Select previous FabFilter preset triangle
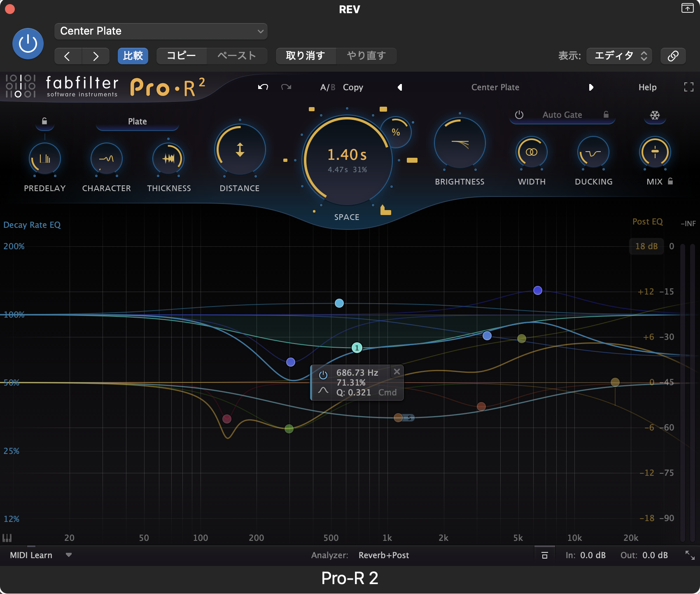The height and width of the screenshot is (594, 700). coord(400,87)
